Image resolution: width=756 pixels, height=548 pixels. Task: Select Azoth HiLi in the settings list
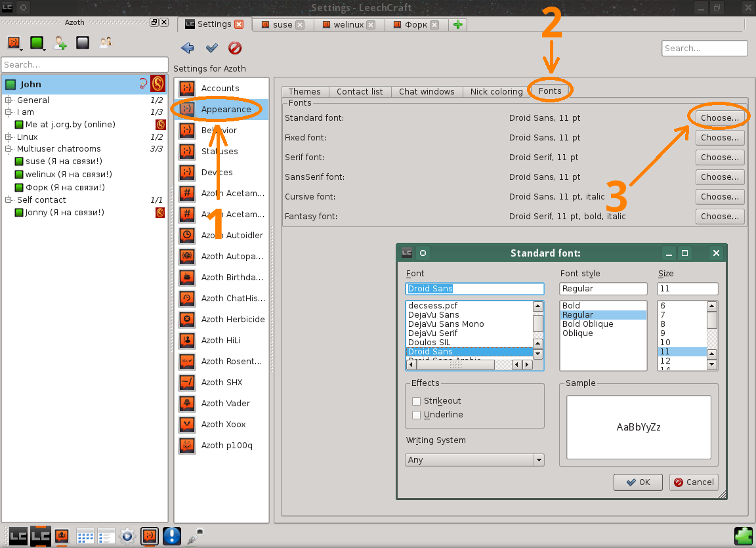221,340
